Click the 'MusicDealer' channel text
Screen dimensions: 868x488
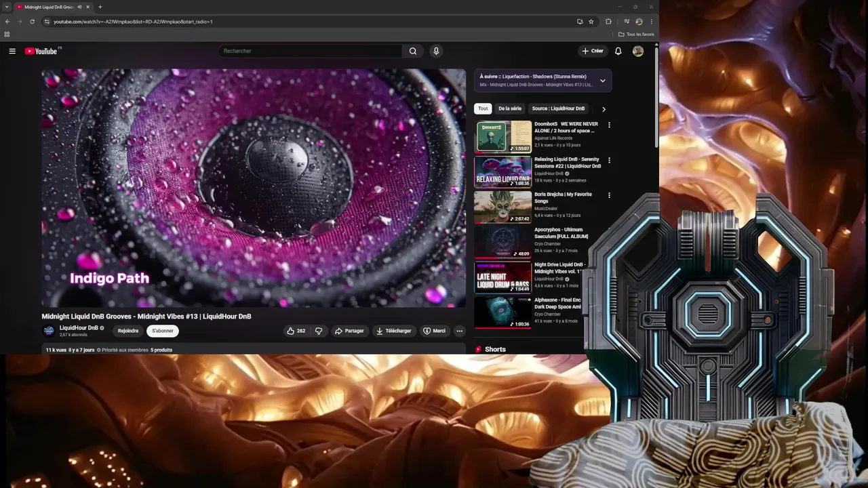[x=546, y=209]
